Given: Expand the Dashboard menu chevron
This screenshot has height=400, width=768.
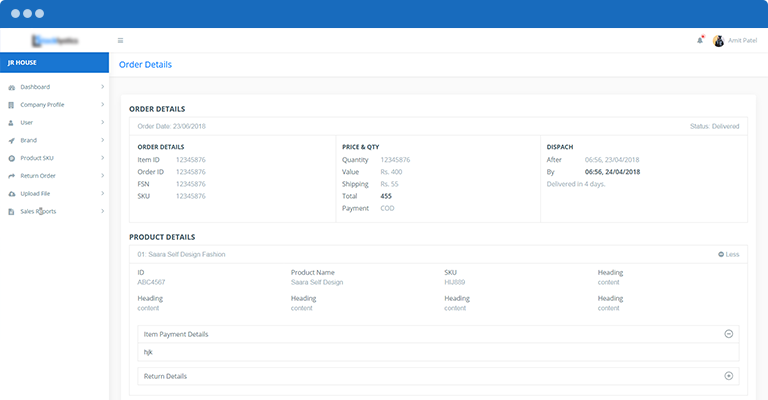Looking at the screenshot, I should (x=102, y=87).
